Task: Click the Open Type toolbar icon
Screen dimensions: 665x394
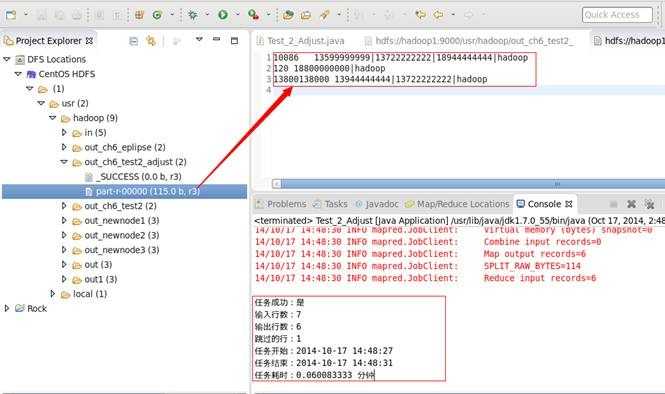Action: [288, 15]
